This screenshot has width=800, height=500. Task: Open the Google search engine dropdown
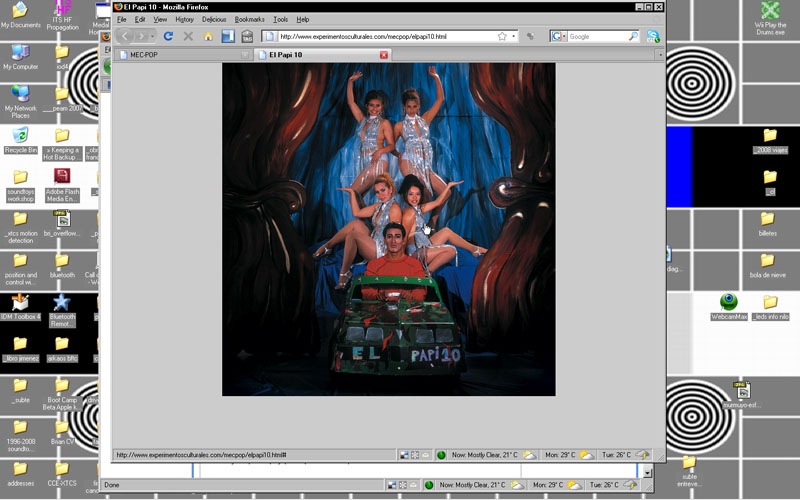(557, 36)
